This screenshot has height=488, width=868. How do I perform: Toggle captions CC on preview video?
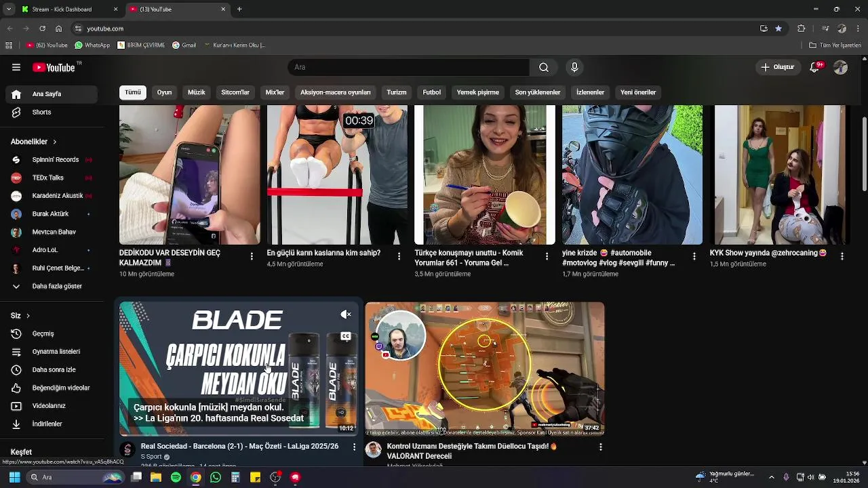[346, 336]
